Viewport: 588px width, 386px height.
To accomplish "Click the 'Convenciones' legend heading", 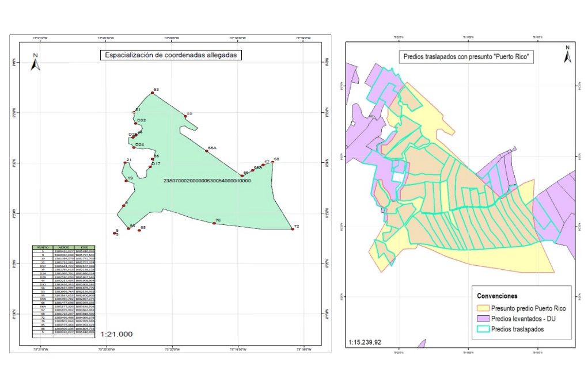I will (496, 296).
